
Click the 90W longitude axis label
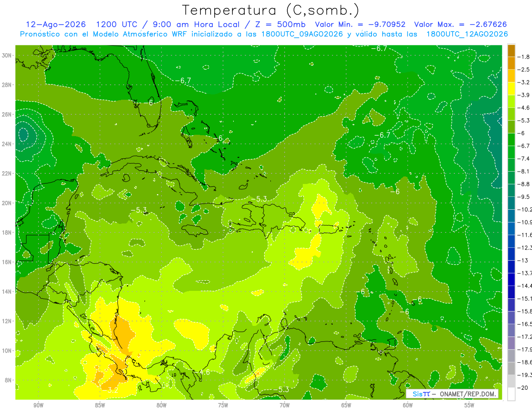tap(38, 405)
